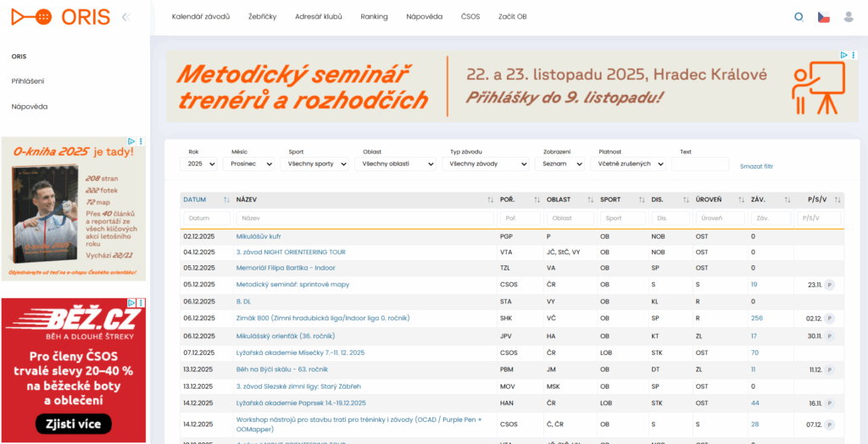Go to Adresář klubů in top menu

coord(319,17)
